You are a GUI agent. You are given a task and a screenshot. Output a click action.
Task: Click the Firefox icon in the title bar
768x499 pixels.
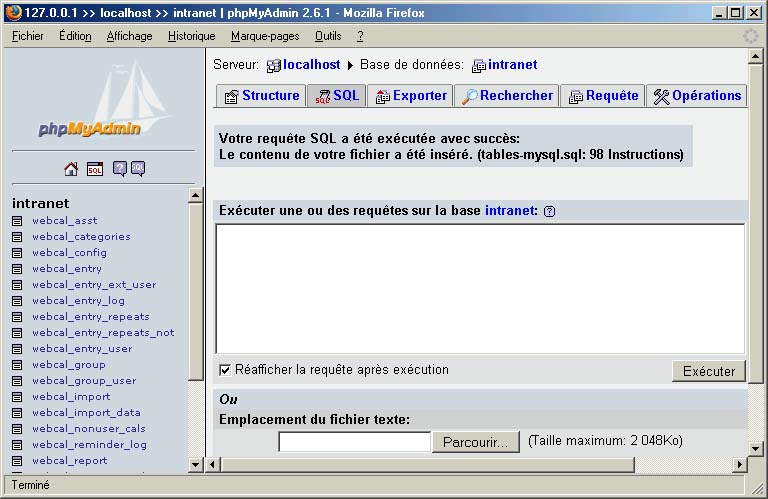[13, 12]
